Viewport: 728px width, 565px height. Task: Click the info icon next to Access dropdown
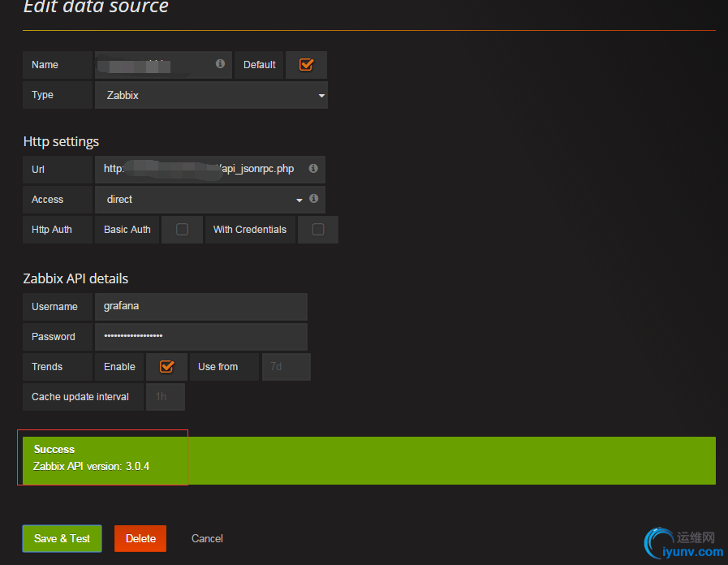pos(314,198)
